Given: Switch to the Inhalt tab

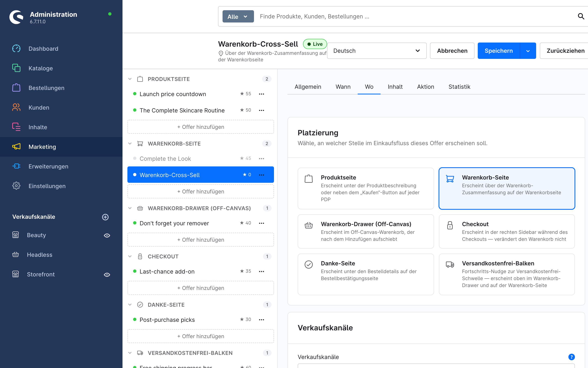Looking at the screenshot, I should (395, 87).
